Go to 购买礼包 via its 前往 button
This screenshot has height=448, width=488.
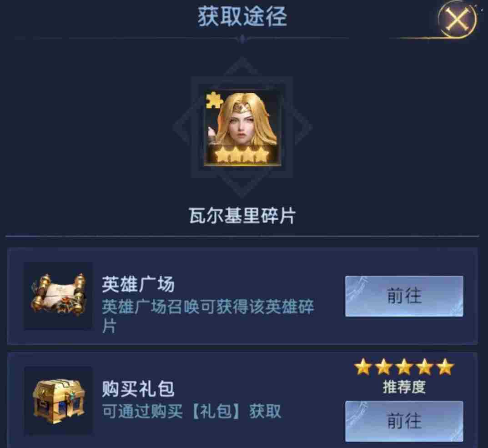coord(404,421)
